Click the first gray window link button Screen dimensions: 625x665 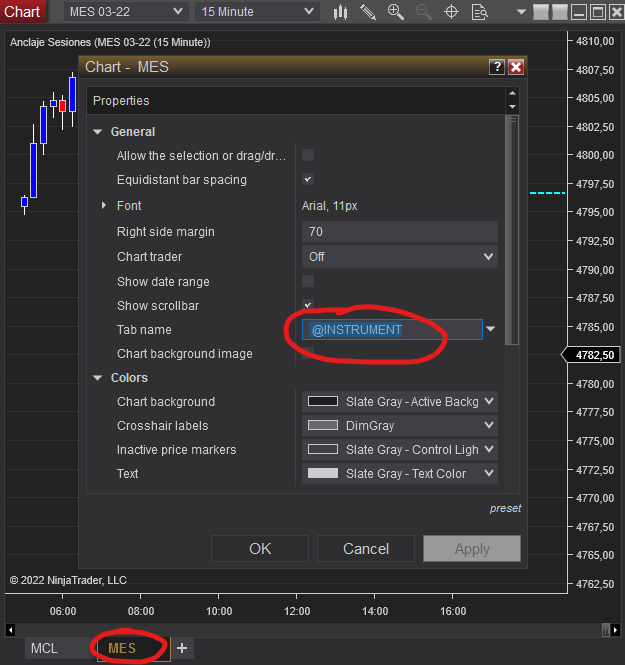tap(541, 12)
